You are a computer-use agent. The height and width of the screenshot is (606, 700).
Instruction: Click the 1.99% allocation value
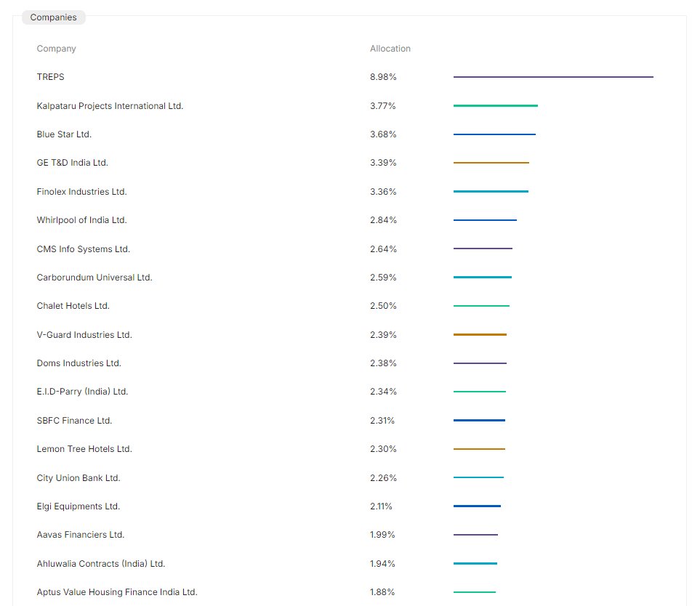point(382,535)
